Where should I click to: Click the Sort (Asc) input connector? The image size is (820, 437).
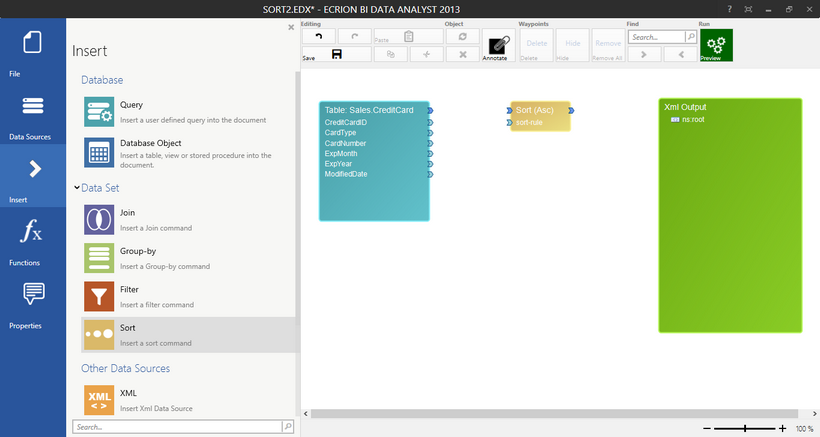point(509,110)
